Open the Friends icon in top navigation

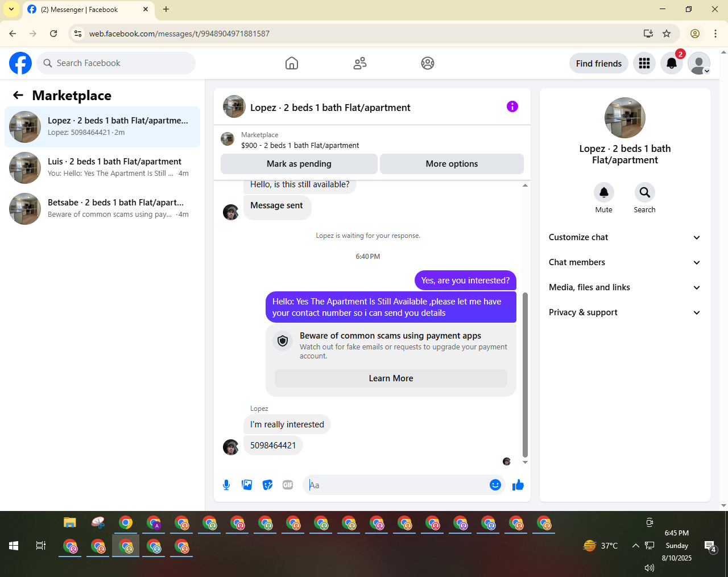360,63
